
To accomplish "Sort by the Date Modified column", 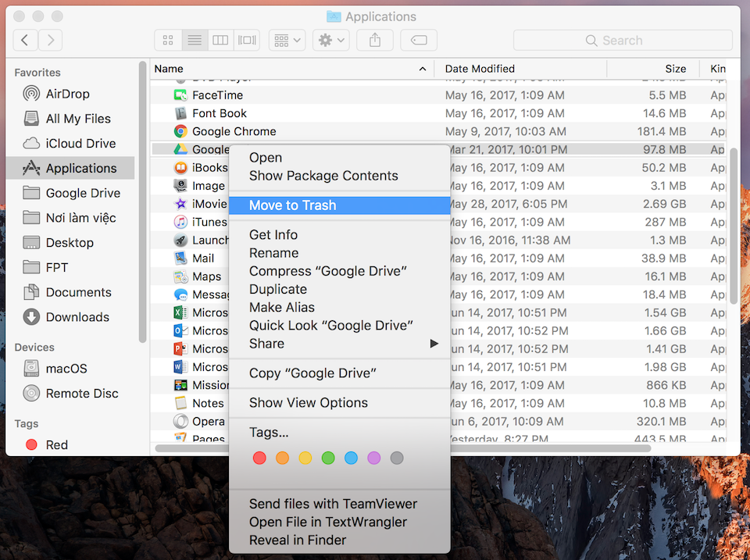I will tap(520, 69).
